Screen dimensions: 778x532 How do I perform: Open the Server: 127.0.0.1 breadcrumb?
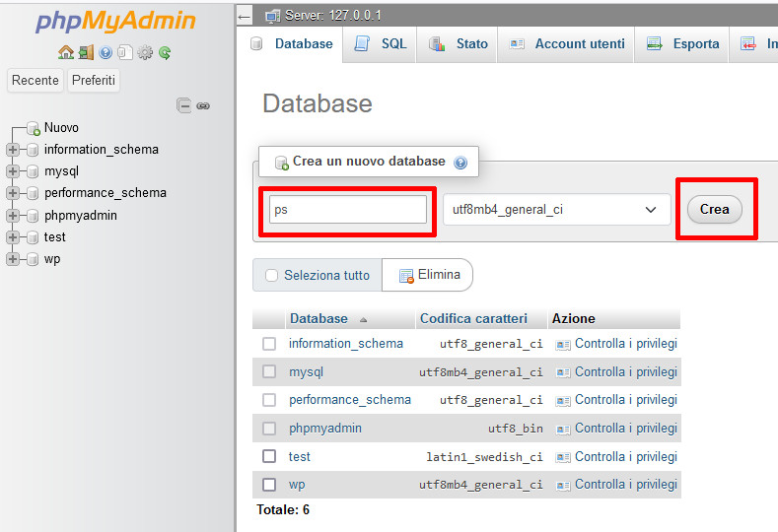(x=332, y=16)
